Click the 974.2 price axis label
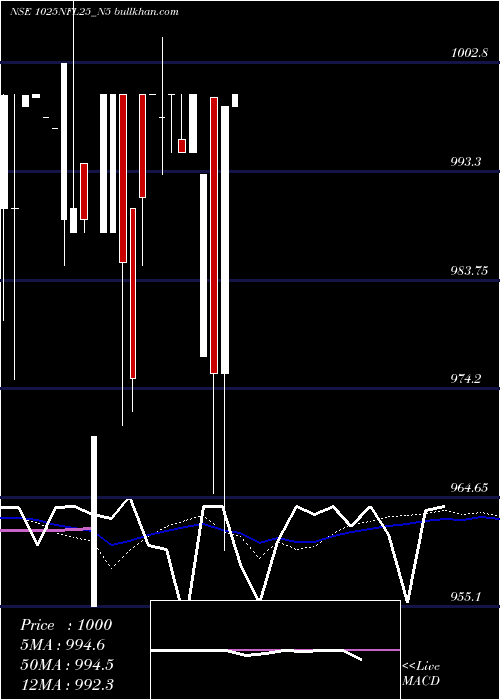Viewport: 500px width, 700px height. (x=466, y=379)
